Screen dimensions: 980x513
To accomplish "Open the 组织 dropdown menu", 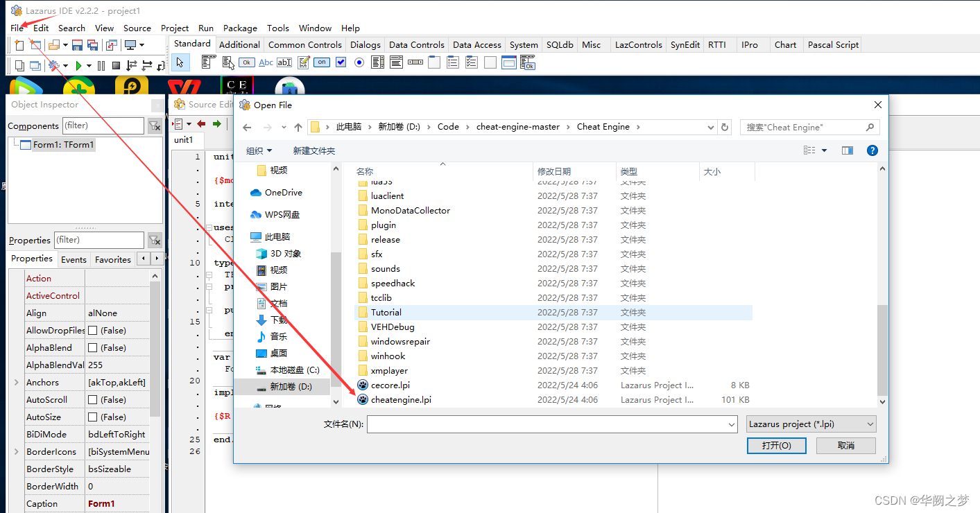I will (x=259, y=150).
